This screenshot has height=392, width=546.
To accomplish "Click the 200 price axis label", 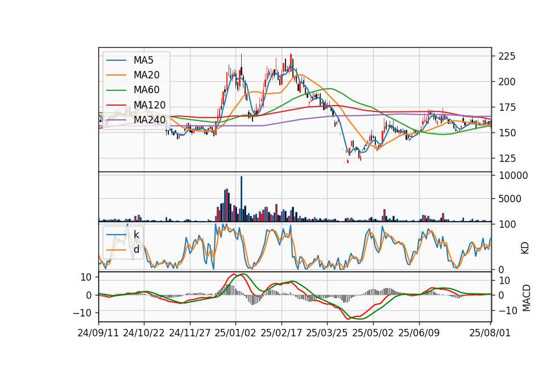I will tap(507, 82).
